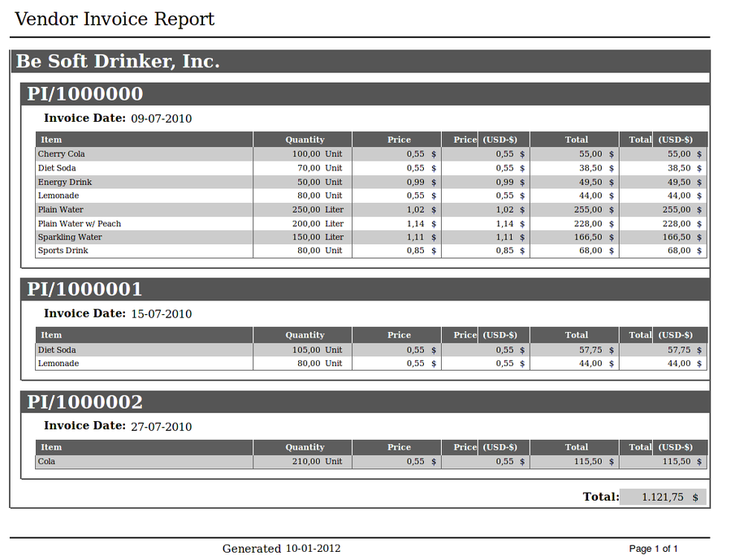Image resolution: width=731 pixels, height=560 pixels.
Task: Click the Sparkling Water item cell
Action: tap(70, 238)
